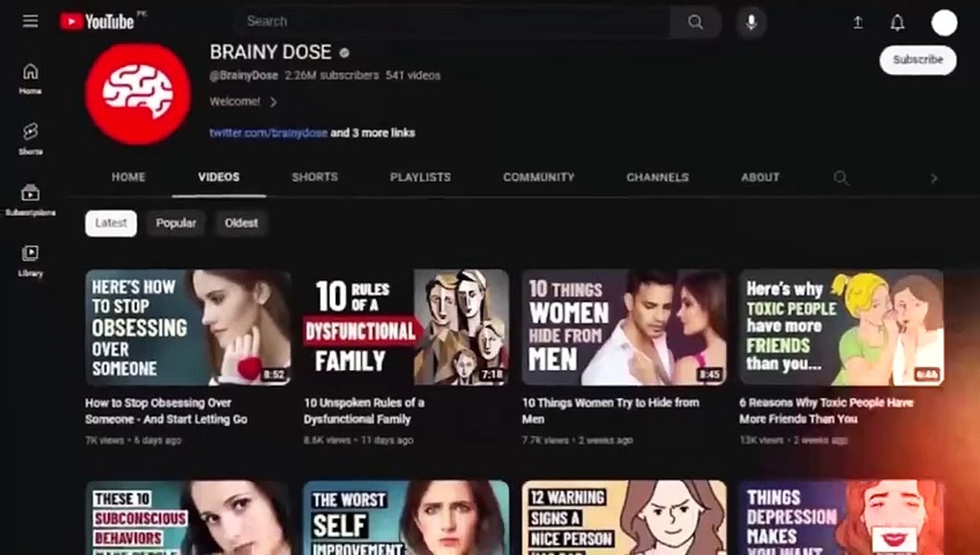Sort videos by Oldest
Screen dimensions: 980x555
[x=241, y=223]
